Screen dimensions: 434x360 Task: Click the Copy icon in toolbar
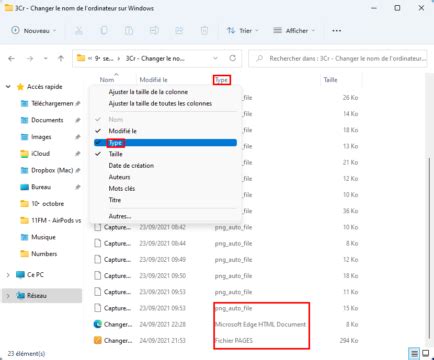104,31
